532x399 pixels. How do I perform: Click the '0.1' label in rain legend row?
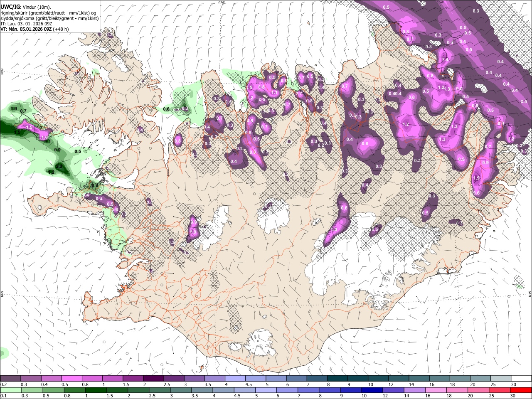[x=4, y=396]
